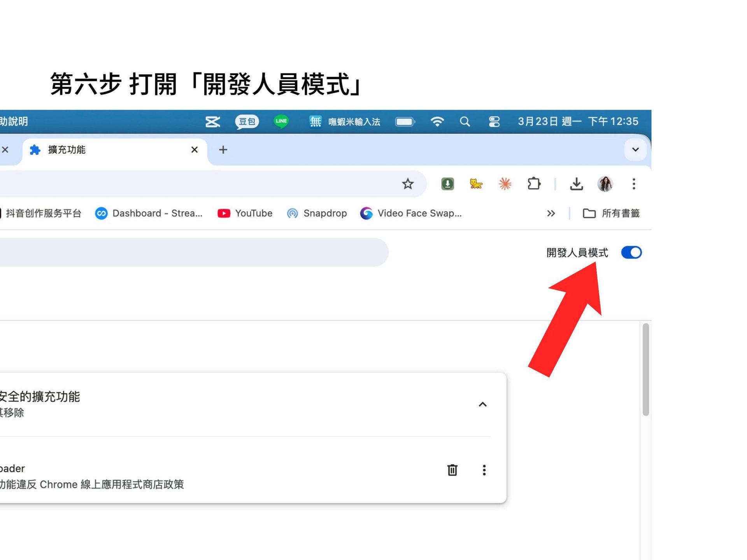Delete the extension with trash icon
This screenshot has height=560, width=747.
coord(452,470)
